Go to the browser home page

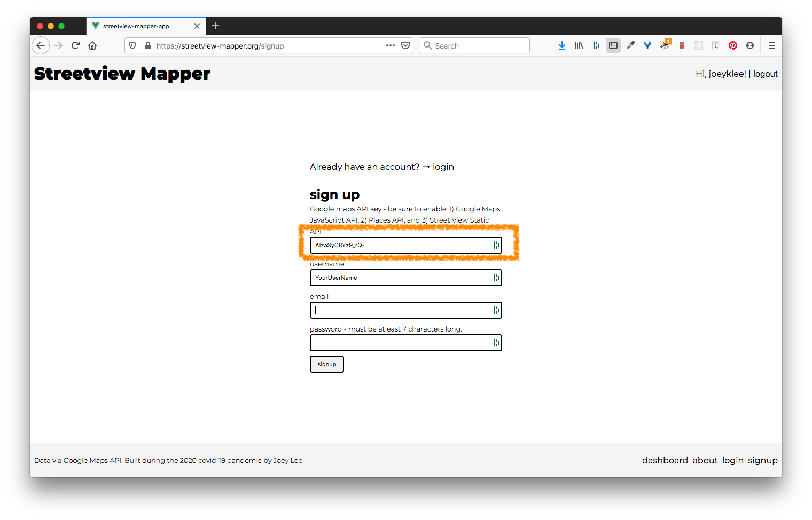[92, 46]
